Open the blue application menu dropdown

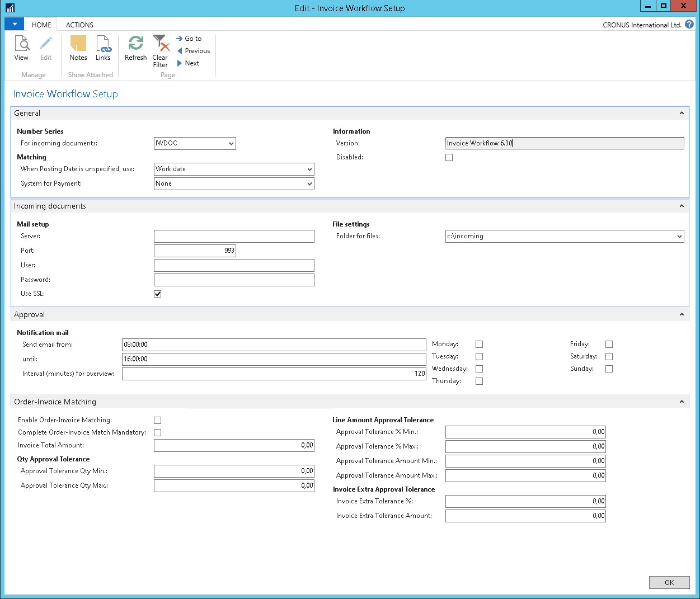pos(14,24)
